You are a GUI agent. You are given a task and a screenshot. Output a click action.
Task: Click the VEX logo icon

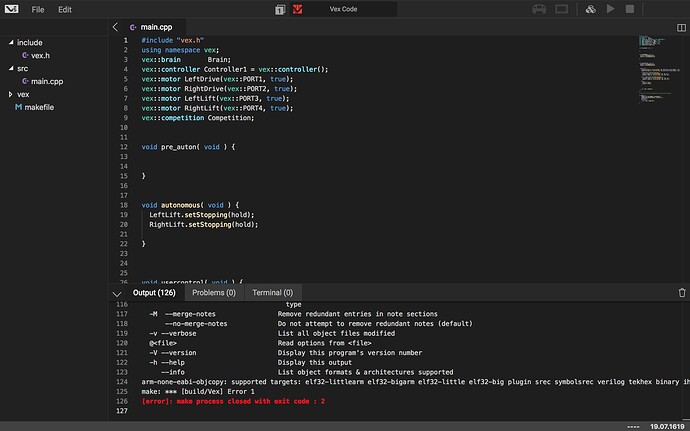(x=10, y=9)
